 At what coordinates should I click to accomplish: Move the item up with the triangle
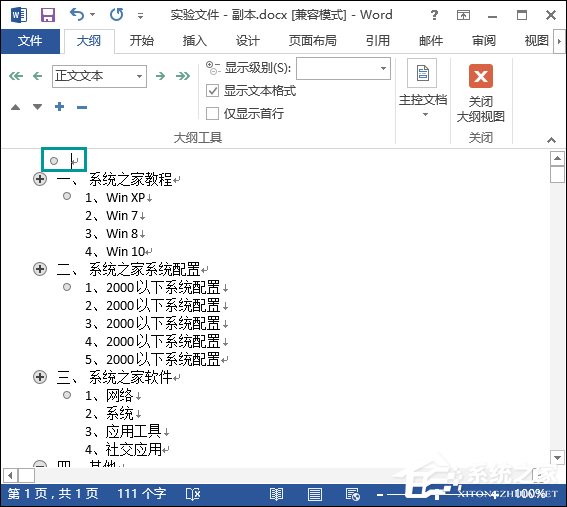16,107
